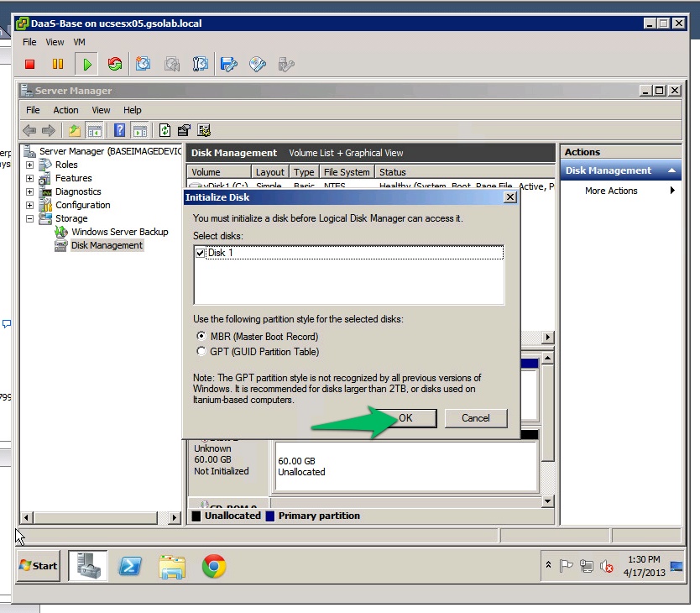Expand More Actions submenu arrow
This screenshot has width=700, height=613.
click(672, 191)
